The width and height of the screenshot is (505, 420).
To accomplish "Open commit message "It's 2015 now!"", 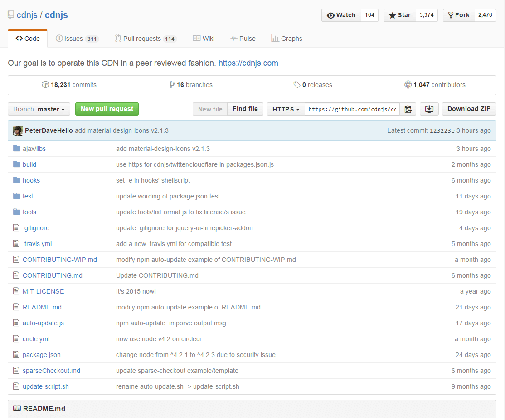I will 136,291.
